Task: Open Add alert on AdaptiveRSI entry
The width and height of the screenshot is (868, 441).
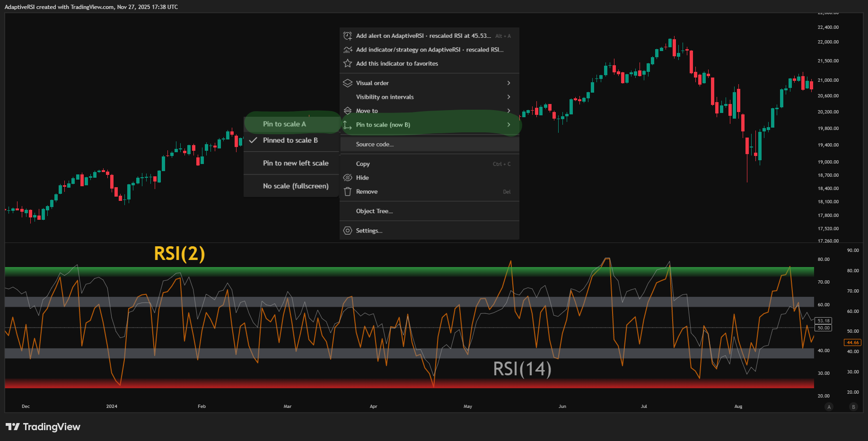Action: coord(430,36)
